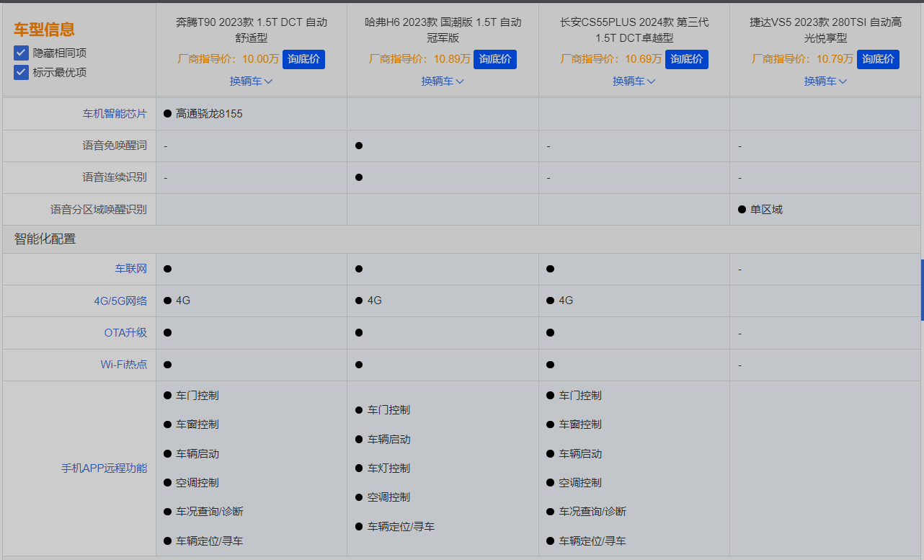
Task: Click the 智能化配置 section header
Action: pyautogui.click(x=45, y=239)
